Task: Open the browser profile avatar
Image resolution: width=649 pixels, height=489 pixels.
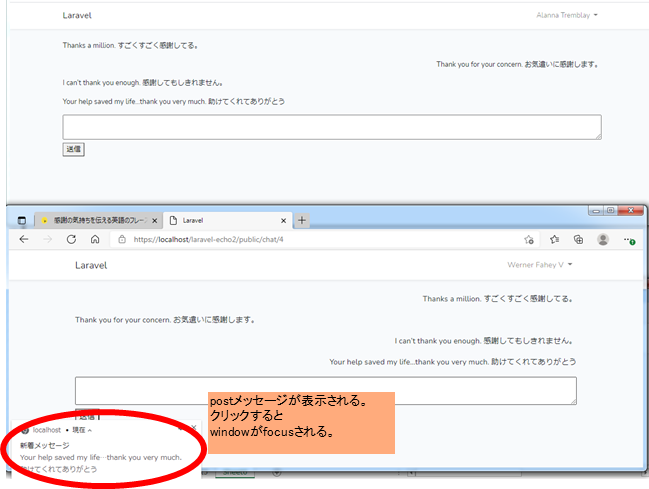Action: click(603, 239)
